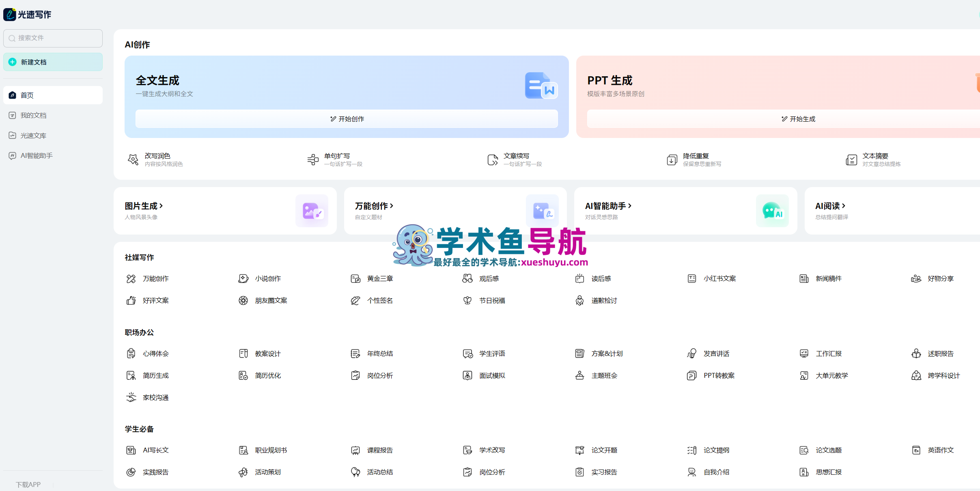The image size is (980, 491).
Task: Click the 新建文档 button
Action: [x=53, y=62]
